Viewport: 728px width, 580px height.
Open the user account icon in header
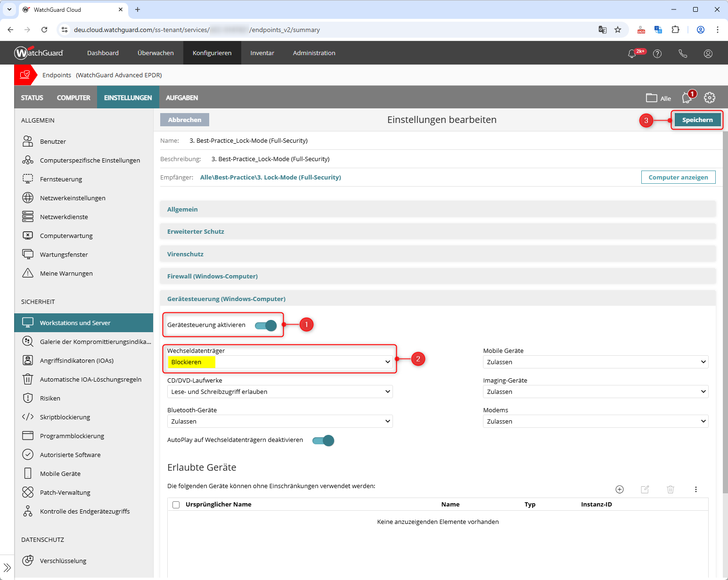pyautogui.click(x=708, y=54)
